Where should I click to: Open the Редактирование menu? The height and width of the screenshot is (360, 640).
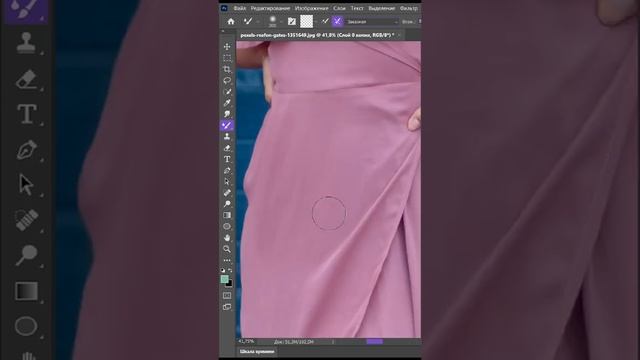[x=270, y=8]
